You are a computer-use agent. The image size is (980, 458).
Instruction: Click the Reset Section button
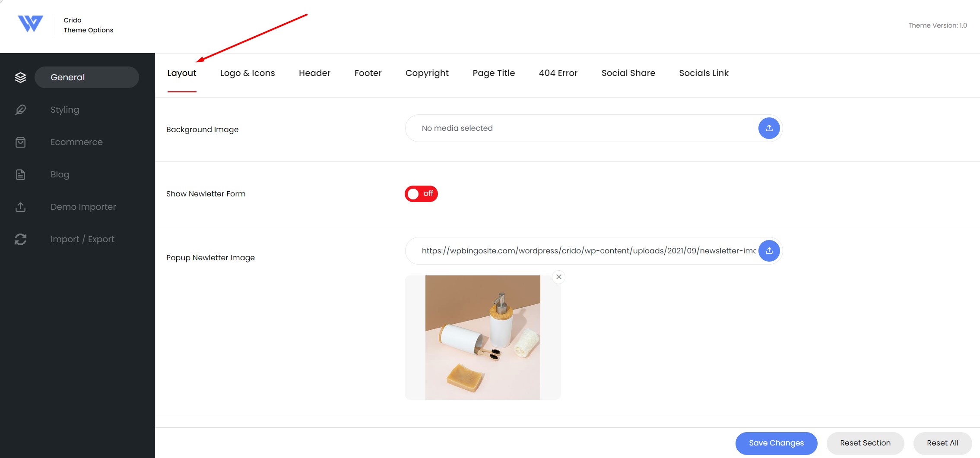click(x=865, y=443)
